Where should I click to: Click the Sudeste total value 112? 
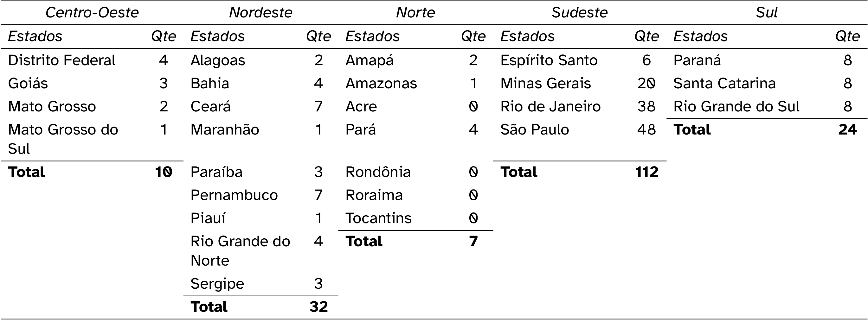pyautogui.click(x=646, y=172)
